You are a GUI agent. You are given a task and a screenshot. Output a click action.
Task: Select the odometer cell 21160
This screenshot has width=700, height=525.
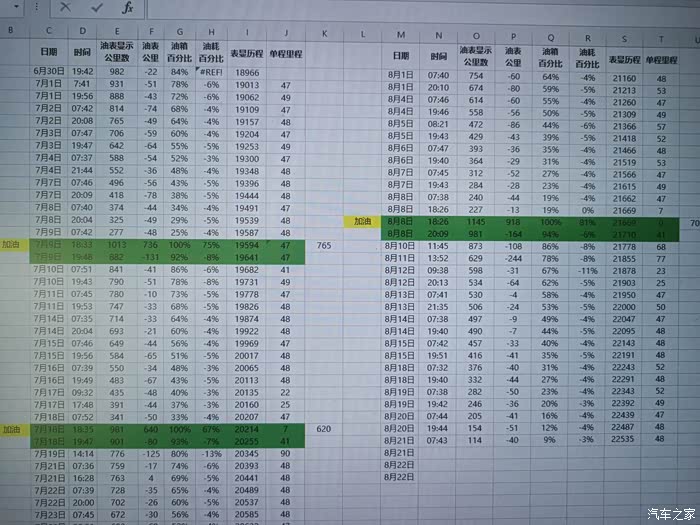point(624,79)
